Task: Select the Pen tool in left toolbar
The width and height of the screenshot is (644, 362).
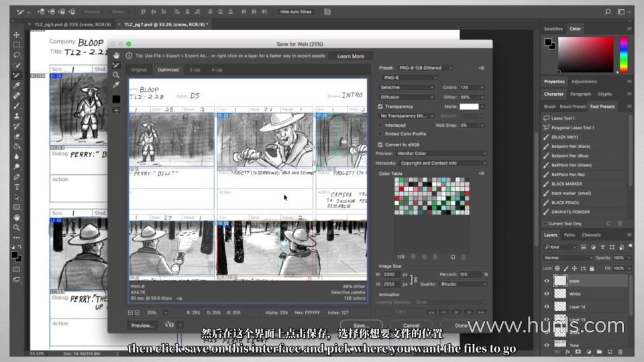Action: click(x=16, y=177)
